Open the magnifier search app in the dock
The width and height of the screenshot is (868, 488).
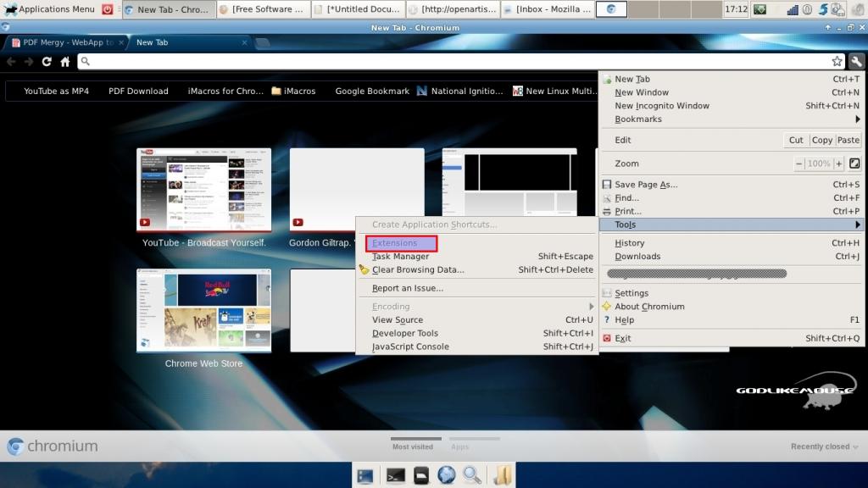coord(471,475)
